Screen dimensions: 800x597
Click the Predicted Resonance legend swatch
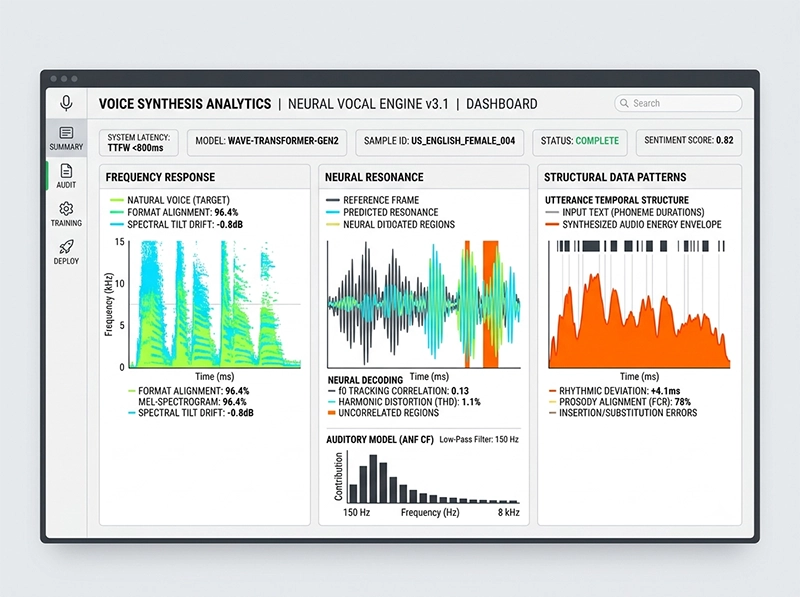click(x=332, y=212)
